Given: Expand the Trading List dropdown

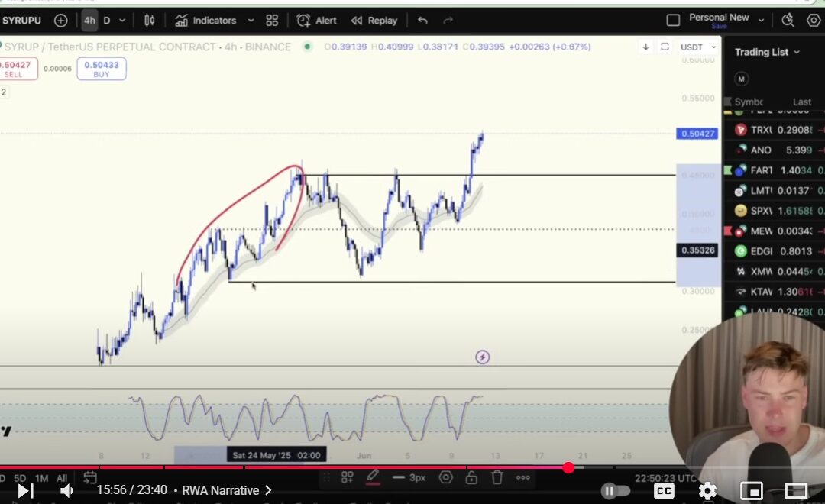Looking at the screenshot, I should [x=767, y=52].
